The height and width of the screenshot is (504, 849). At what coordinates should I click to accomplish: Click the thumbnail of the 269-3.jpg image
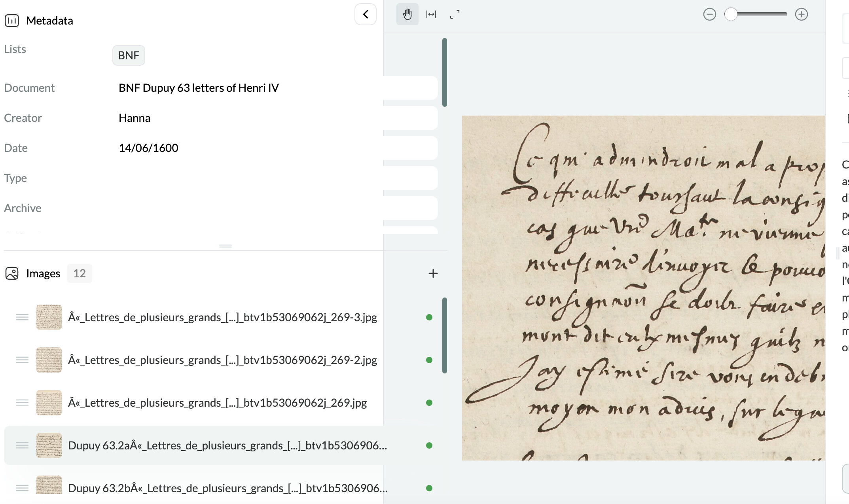tap(49, 317)
